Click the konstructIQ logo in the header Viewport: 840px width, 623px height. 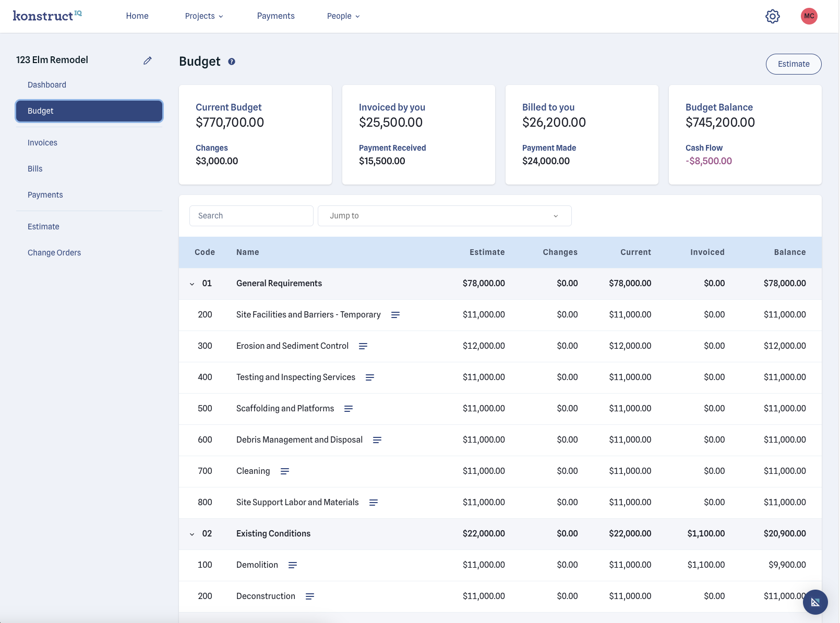tap(47, 15)
